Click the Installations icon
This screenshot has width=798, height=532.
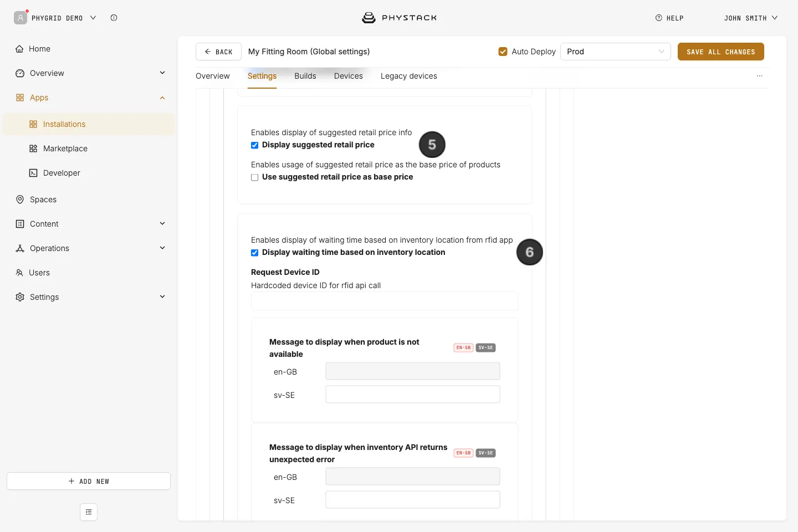tap(33, 124)
